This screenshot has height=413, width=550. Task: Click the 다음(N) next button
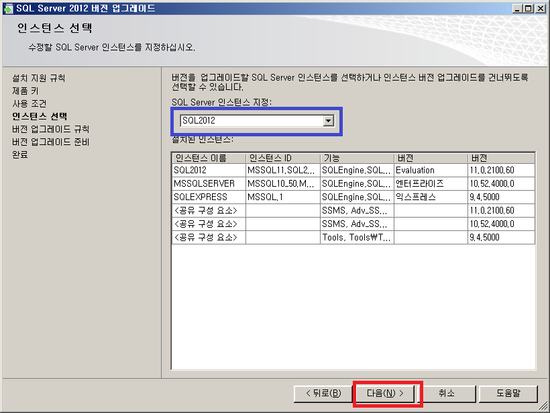(x=385, y=393)
